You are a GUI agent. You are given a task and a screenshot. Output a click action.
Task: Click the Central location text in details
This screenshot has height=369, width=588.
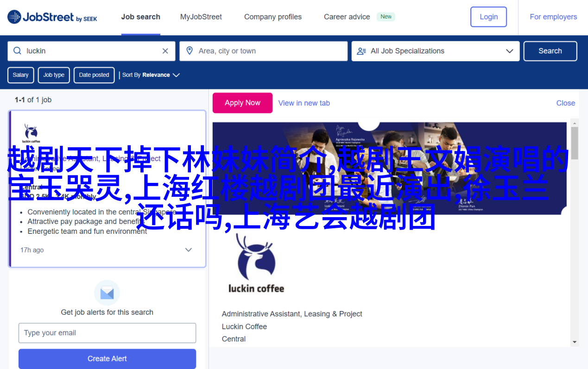pos(234,339)
